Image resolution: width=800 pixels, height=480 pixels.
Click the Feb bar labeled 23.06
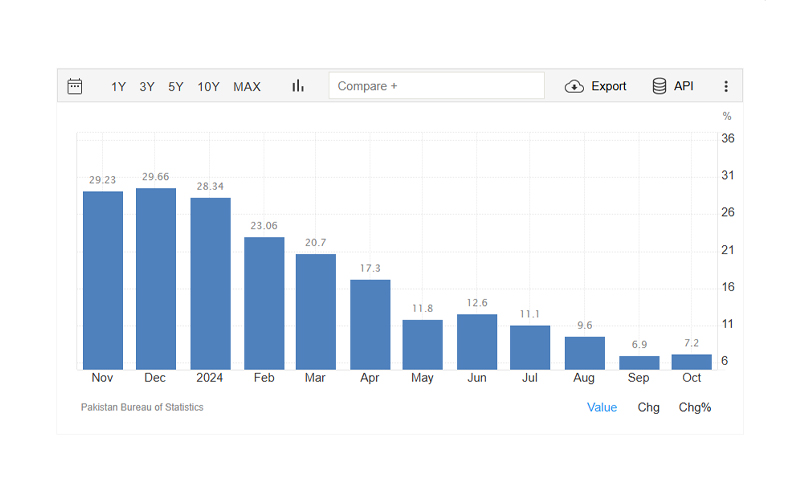tap(264, 304)
